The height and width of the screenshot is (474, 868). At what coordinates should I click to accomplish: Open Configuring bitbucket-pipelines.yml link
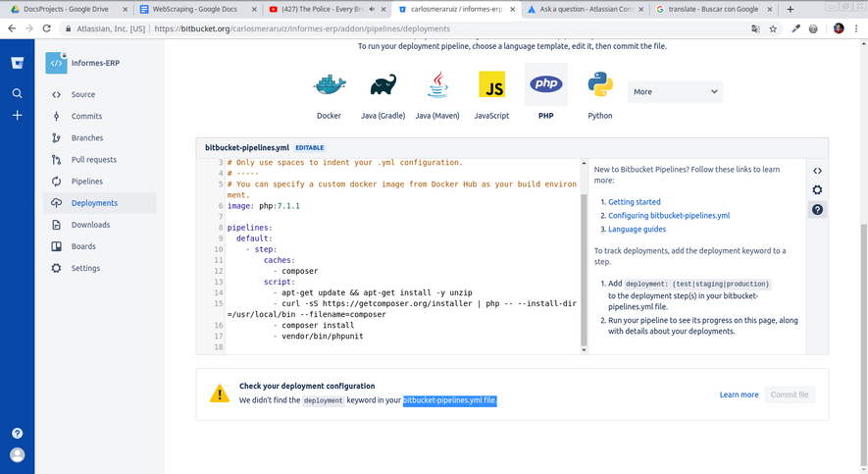pos(669,215)
